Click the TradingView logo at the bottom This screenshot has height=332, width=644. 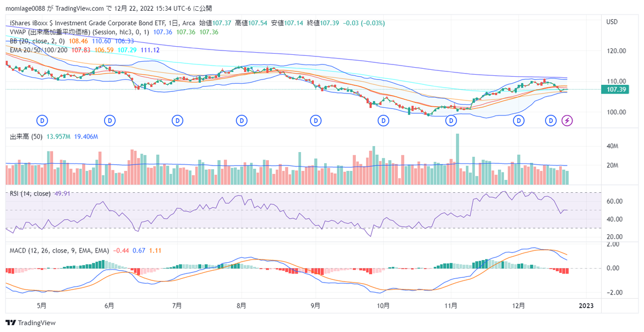tap(31, 323)
